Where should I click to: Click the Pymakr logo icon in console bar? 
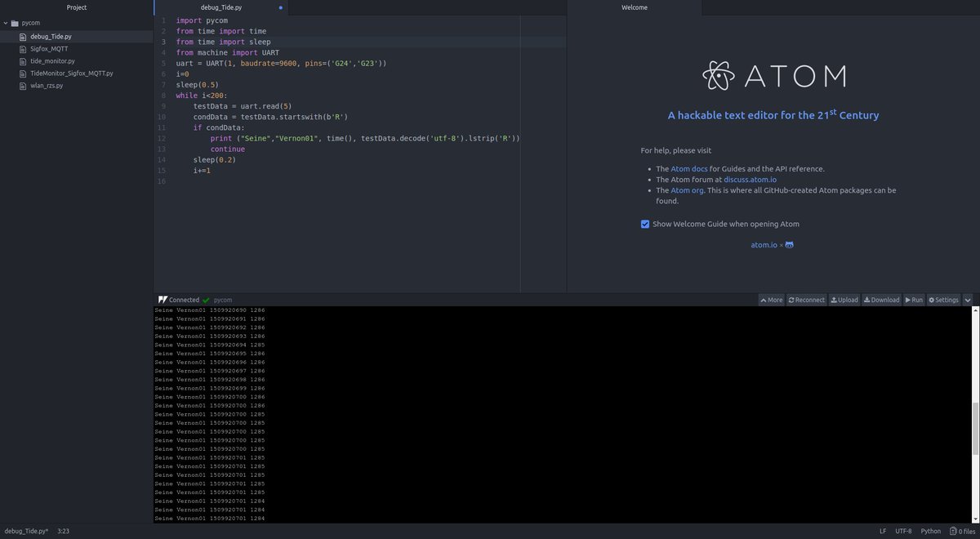point(163,300)
